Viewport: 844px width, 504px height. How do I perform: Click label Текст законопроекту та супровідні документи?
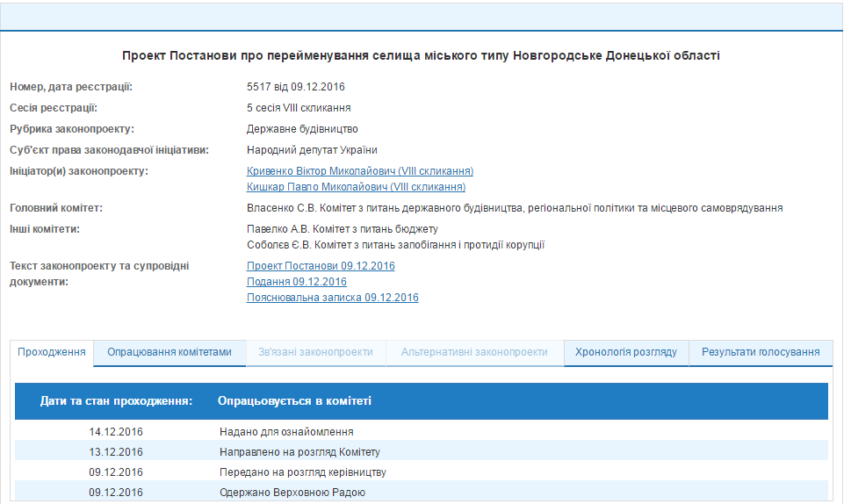99,273
